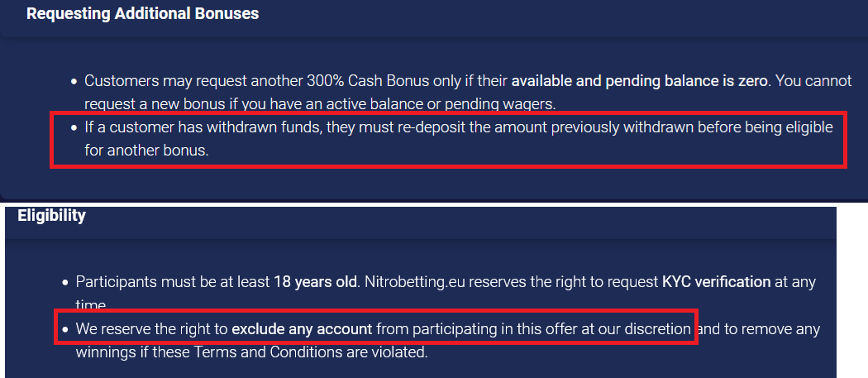This screenshot has height=378, width=868.
Task: Click the 'for another bonus.' line
Action: (x=146, y=151)
